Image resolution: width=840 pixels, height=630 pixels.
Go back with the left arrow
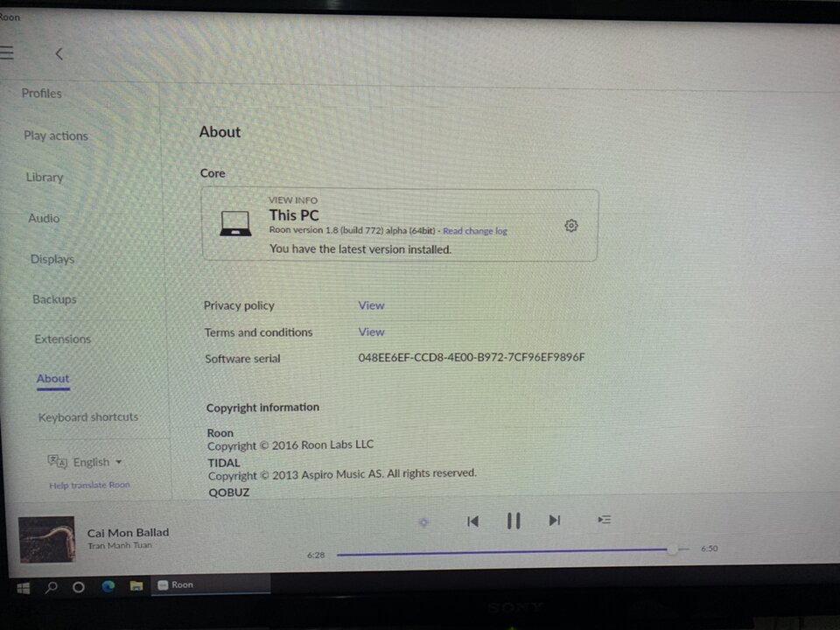[59, 54]
